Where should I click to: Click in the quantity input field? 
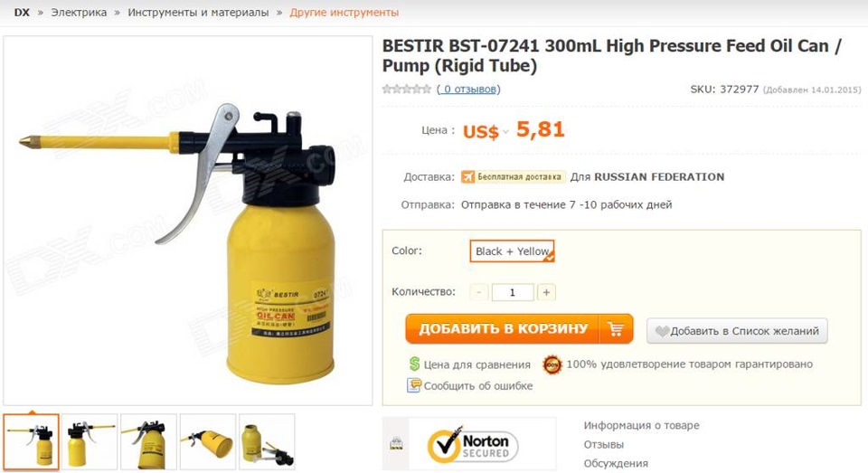tap(513, 292)
